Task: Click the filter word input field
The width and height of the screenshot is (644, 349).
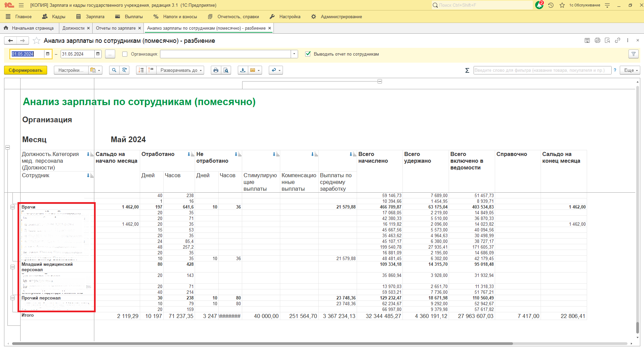Action: [x=542, y=70]
